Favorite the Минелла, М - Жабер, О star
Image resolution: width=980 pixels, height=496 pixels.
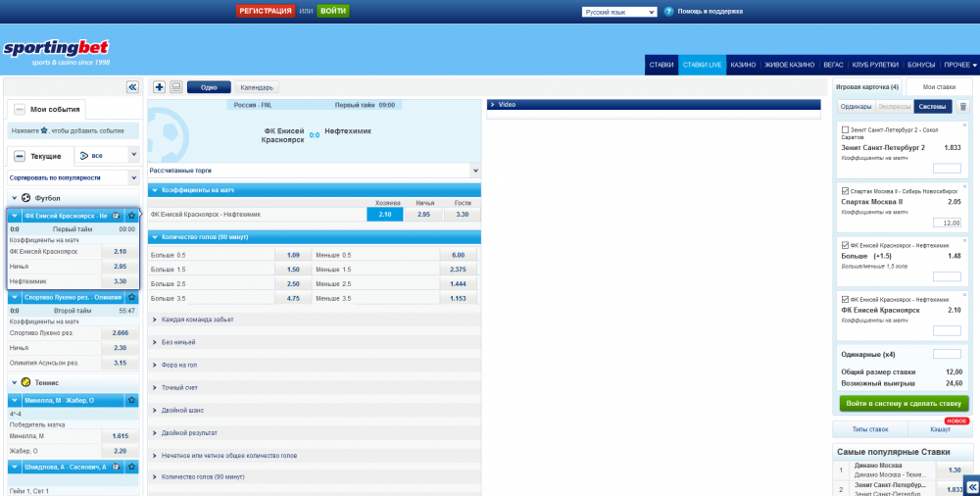[131, 400]
